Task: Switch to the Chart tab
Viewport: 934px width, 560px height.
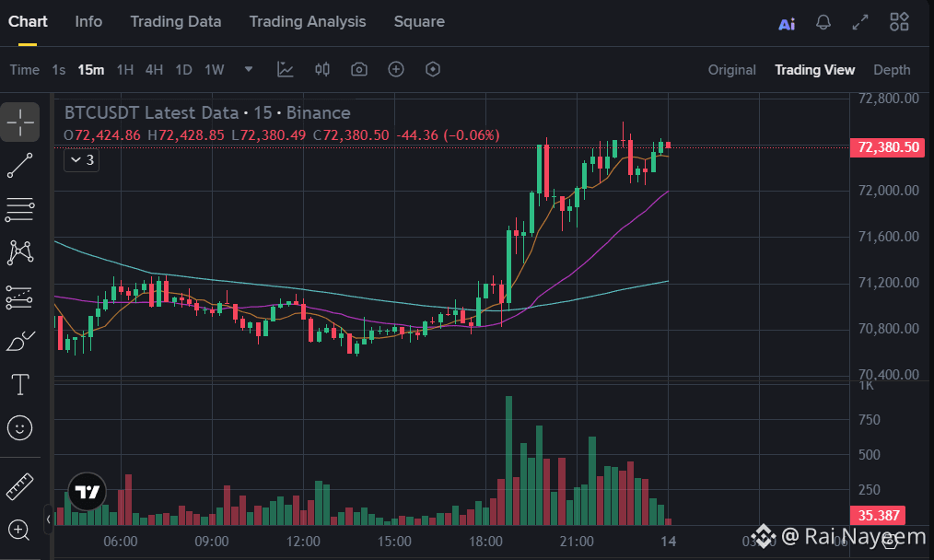Action: [x=28, y=21]
